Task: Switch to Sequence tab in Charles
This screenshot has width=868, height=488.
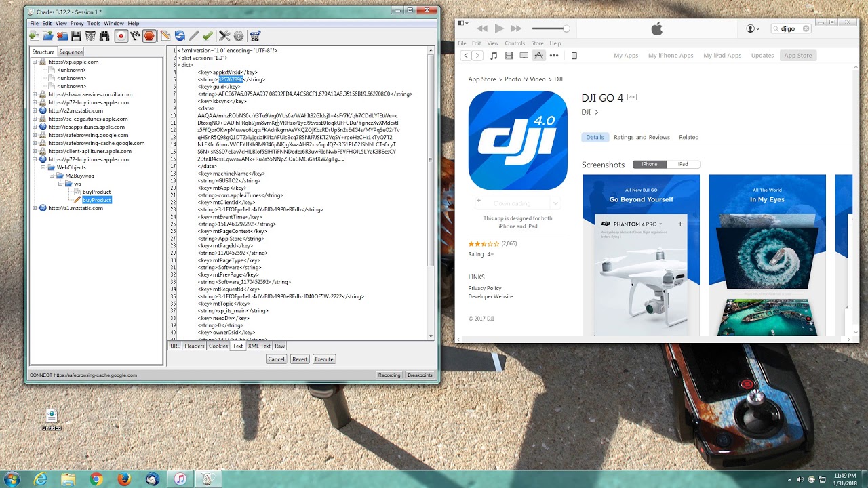Action: (x=71, y=52)
